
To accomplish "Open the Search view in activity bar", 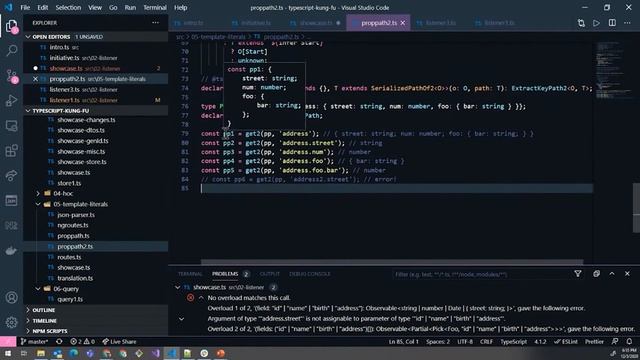I will tap(11, 51).
